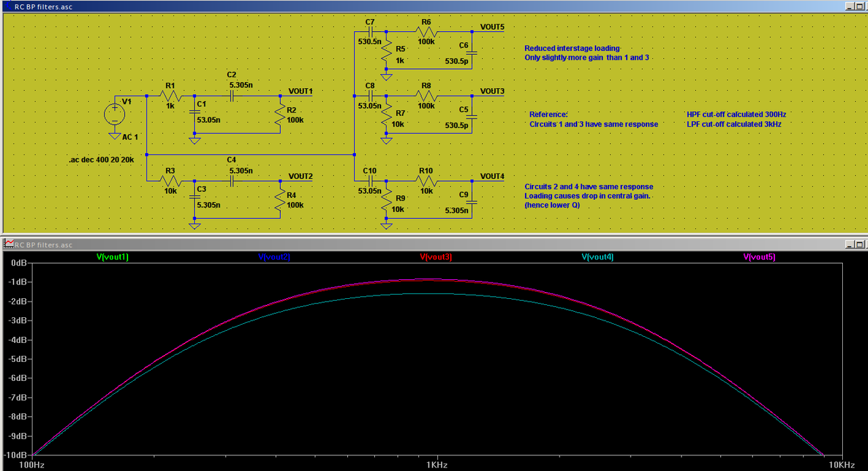Select the R9 resistor symbol

(386, 201)
